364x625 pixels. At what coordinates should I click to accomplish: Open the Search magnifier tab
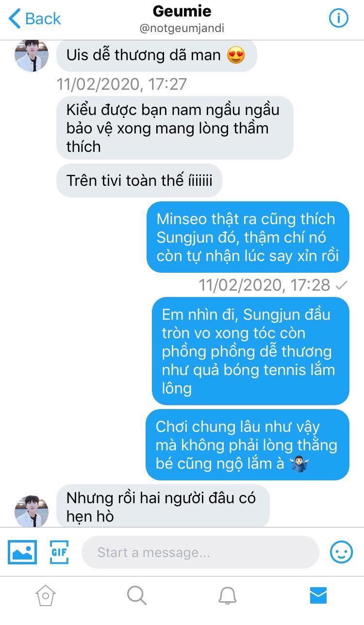point(136,595)
